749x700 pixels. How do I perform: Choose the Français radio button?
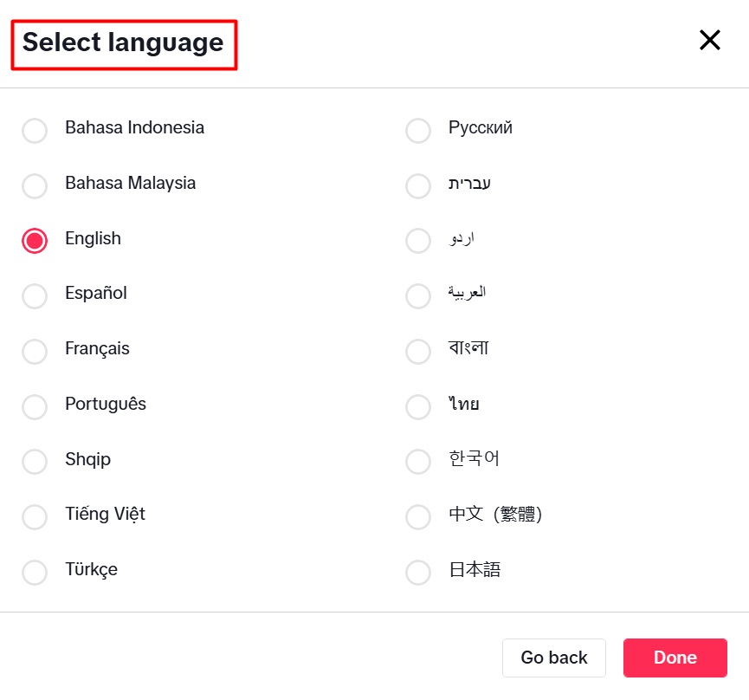[x=35, y=351]
